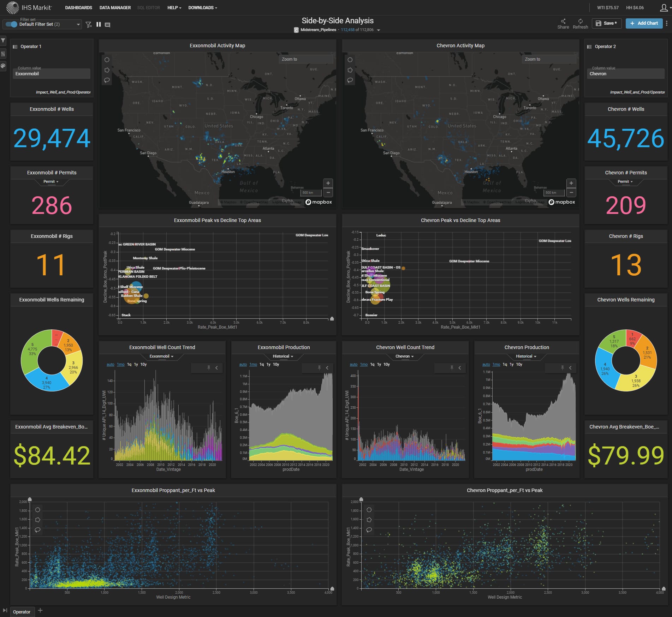Image resolution: width=672 pixels, height=617 pixels.
Task: Expand the Default Filter Set dropdown arrow
Action: point(78,24)
